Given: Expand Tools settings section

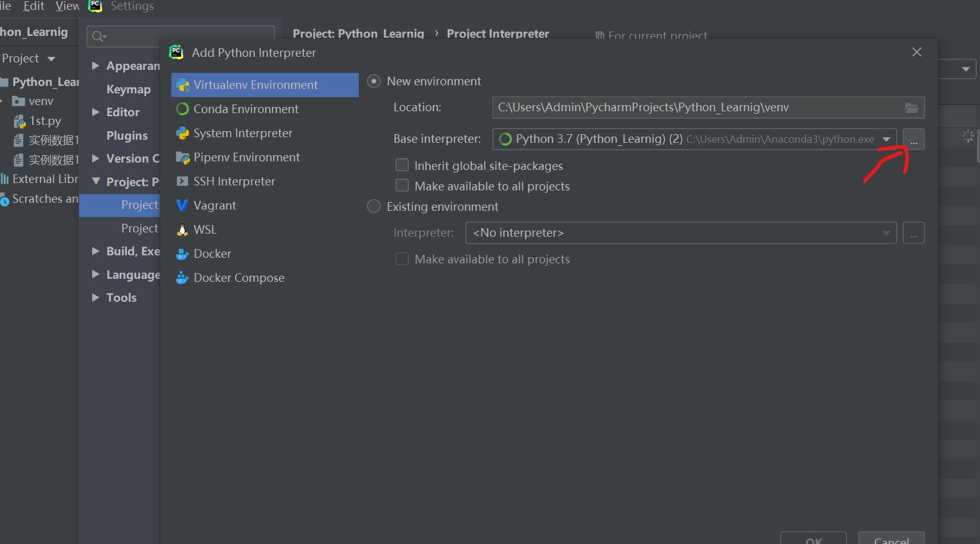Looking at the screenshot, I should (x=96, y=297).
